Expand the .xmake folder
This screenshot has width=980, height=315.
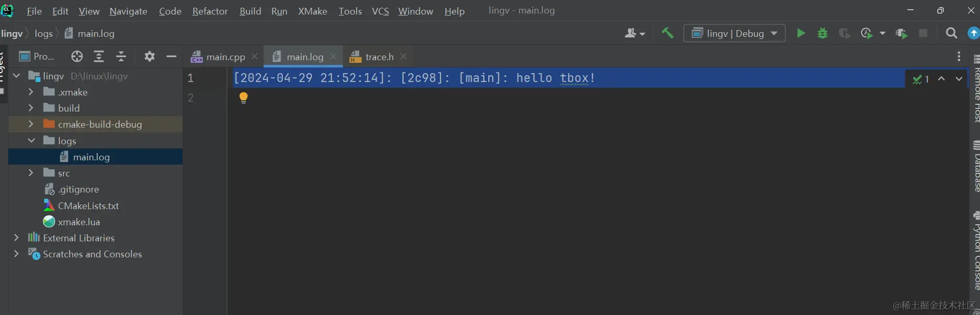point(31,92)
